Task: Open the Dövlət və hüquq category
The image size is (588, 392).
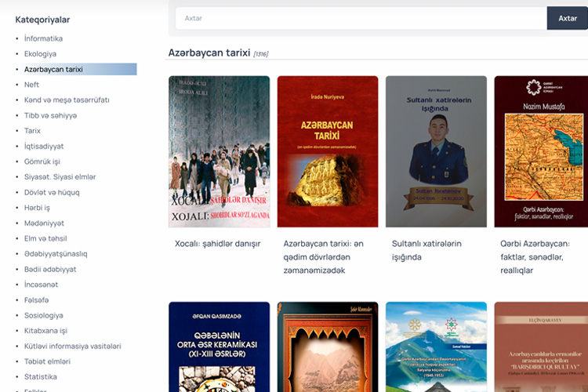Action: (52, 192)
